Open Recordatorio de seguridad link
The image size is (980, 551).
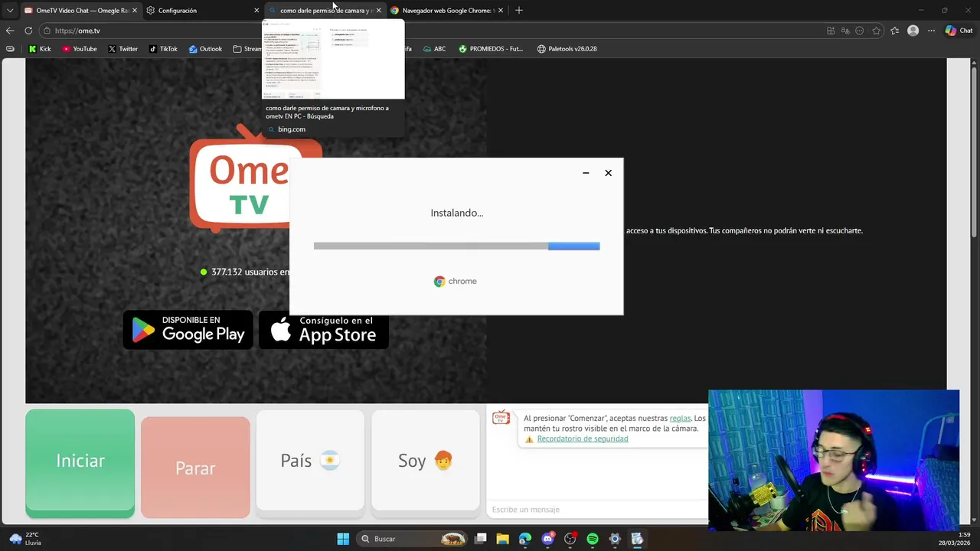click(x=583, y=439)
